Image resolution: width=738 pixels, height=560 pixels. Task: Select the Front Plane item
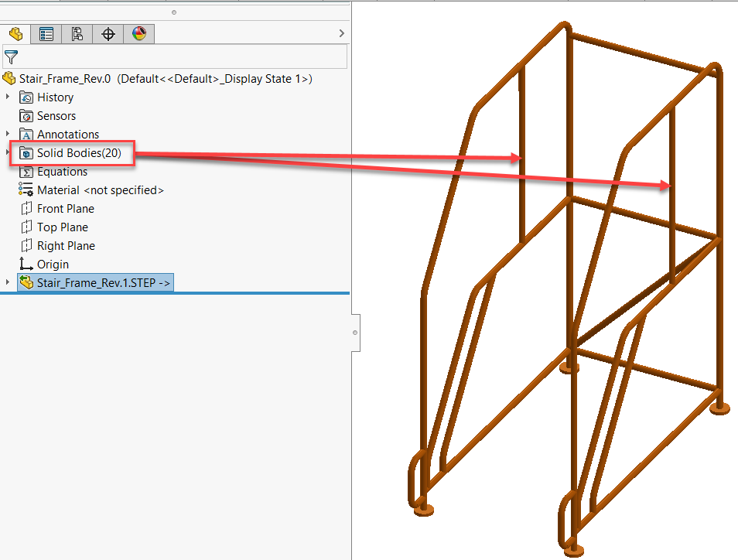click(x=66, y=209)
